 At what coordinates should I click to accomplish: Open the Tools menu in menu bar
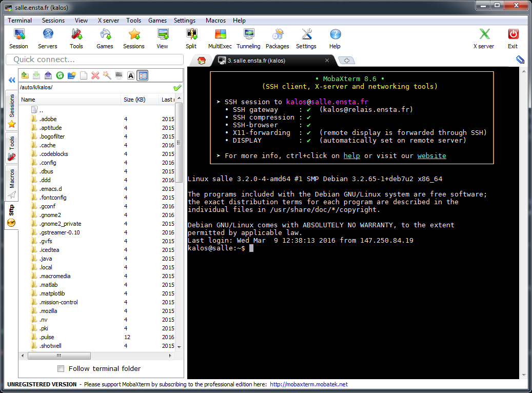point(134,21)
